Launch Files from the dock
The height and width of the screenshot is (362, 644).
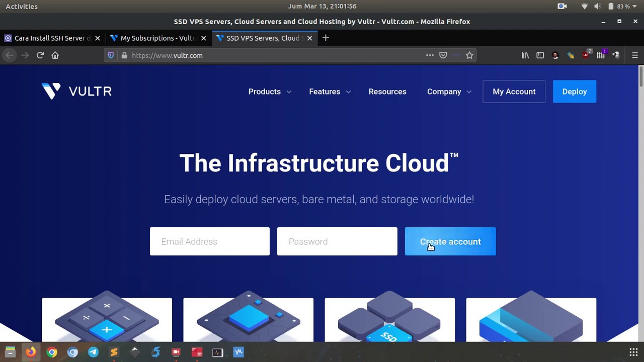pyautogui.click(x=10, y=352)
